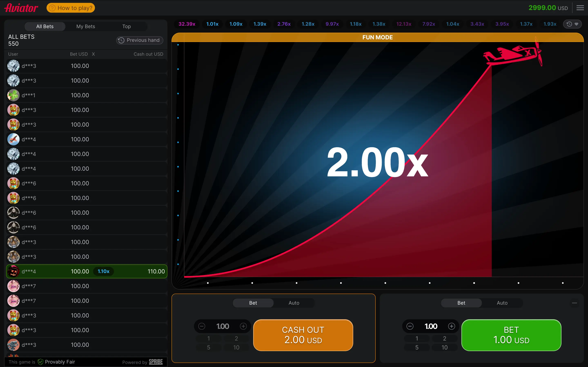
Task: Click plus icon on left bet amount
Action: [x=243, y=326]
